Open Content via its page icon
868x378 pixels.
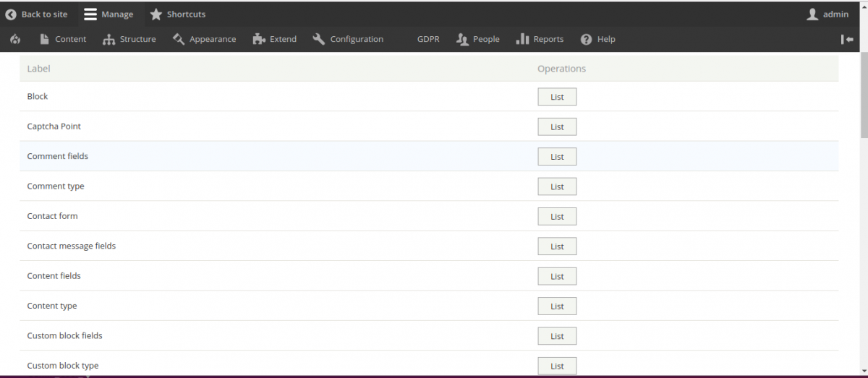click(x=45, y=39)
